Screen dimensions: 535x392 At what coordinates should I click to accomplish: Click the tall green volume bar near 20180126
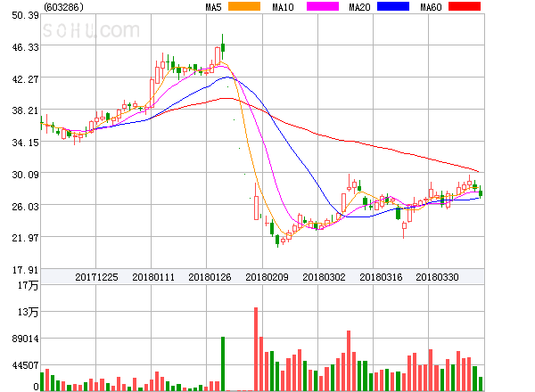223,363
